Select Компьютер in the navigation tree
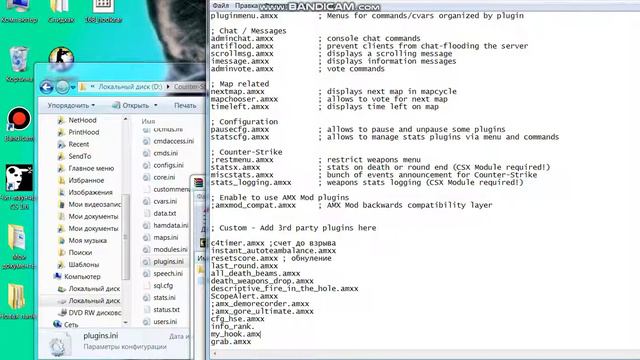The height and width of the screenshot is (360, 640). click(82, 276)
